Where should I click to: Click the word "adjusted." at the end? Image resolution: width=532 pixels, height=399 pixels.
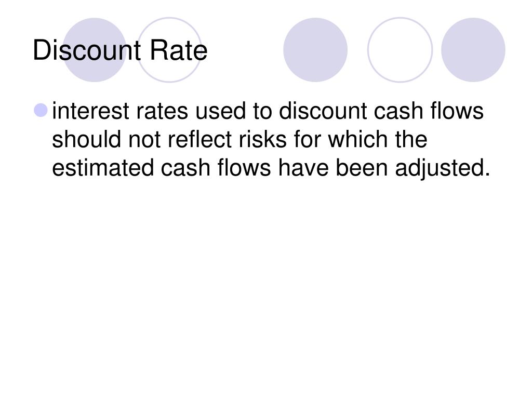pos(443,169)
